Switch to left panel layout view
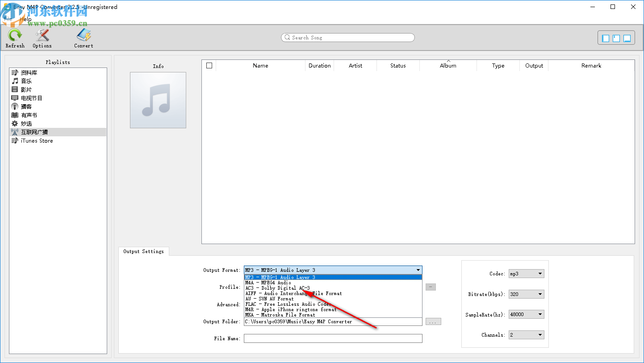This screenshot has height=363, width=644. pos(605,38)
